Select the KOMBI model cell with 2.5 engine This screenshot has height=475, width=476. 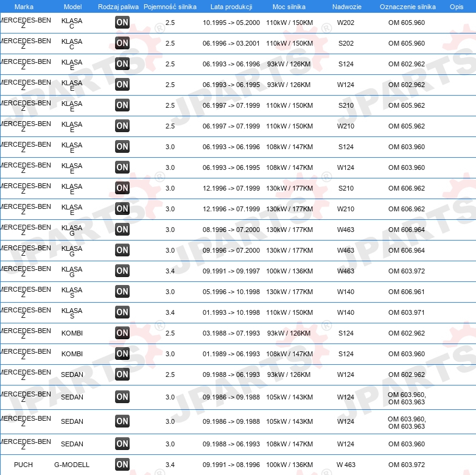point(72,333)
